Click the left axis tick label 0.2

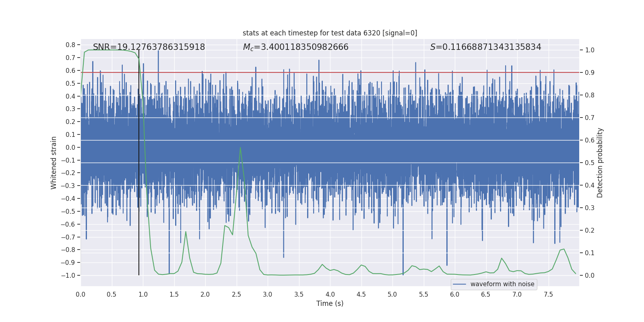[70, 122]
